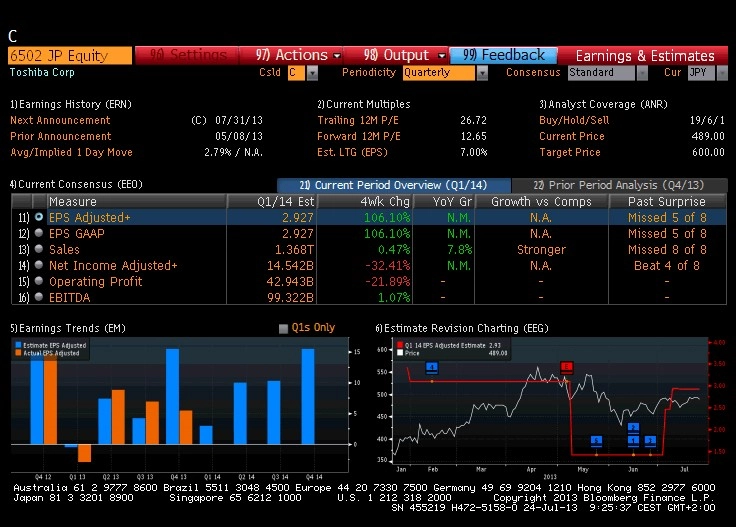The image size is (736, 527).
Task: Select the Net Income Adjusted+ radio button
Action: pyautogui.click(x=39, y=265)
